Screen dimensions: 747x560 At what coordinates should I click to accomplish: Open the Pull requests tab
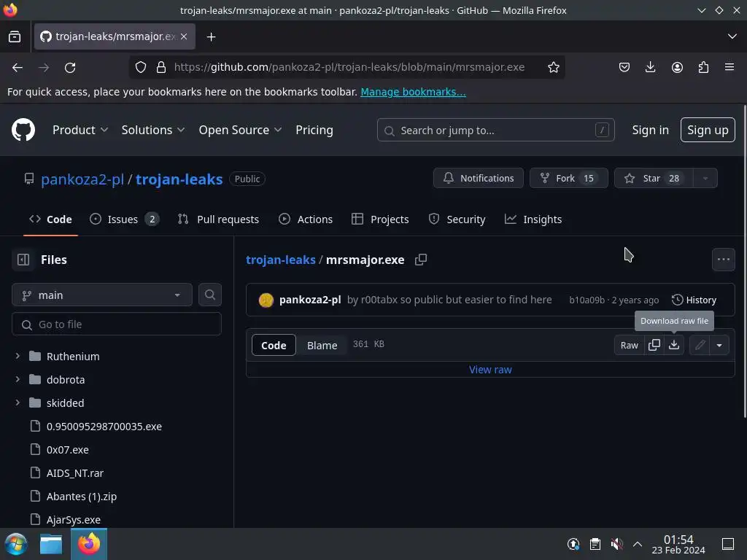[218, 219]
